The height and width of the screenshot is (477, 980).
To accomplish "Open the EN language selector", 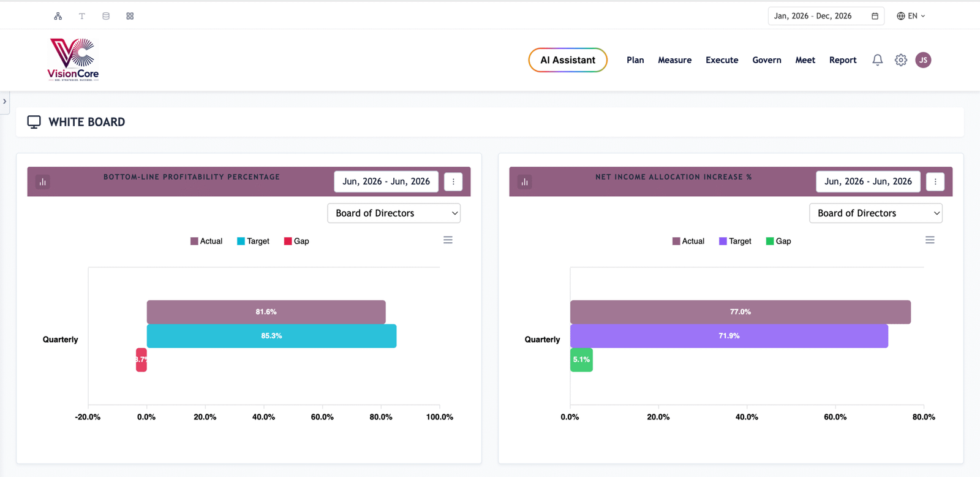I will tap(911, 16).
